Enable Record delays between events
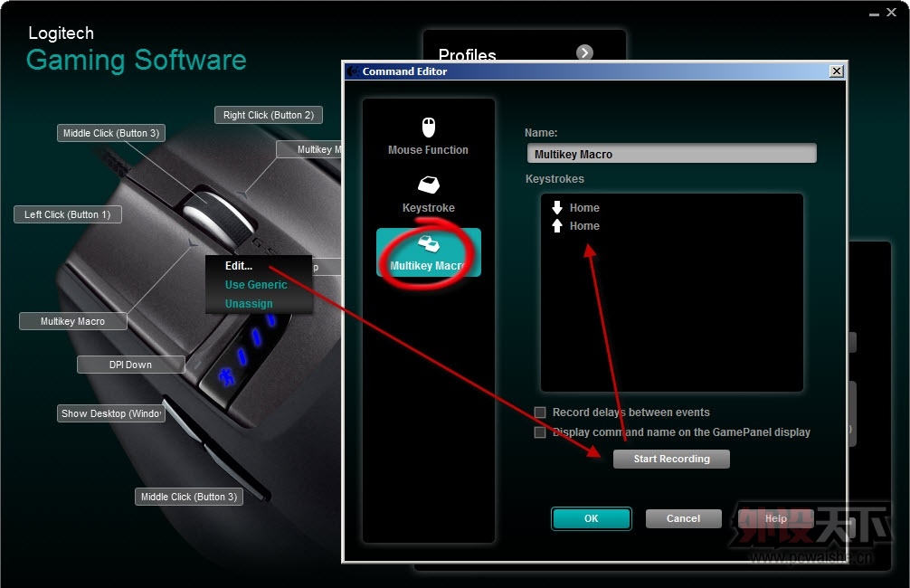 click(540, 413)
